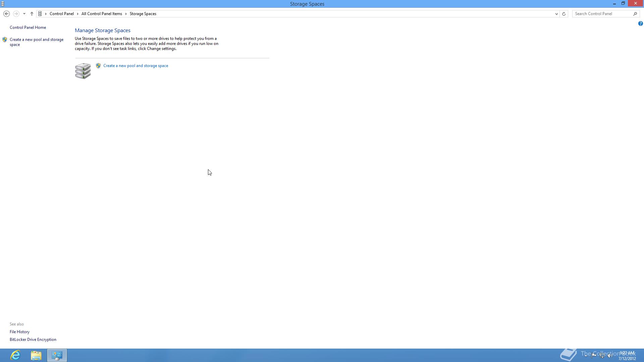Restore down the Storage Spaces window

tap(623, 3)
